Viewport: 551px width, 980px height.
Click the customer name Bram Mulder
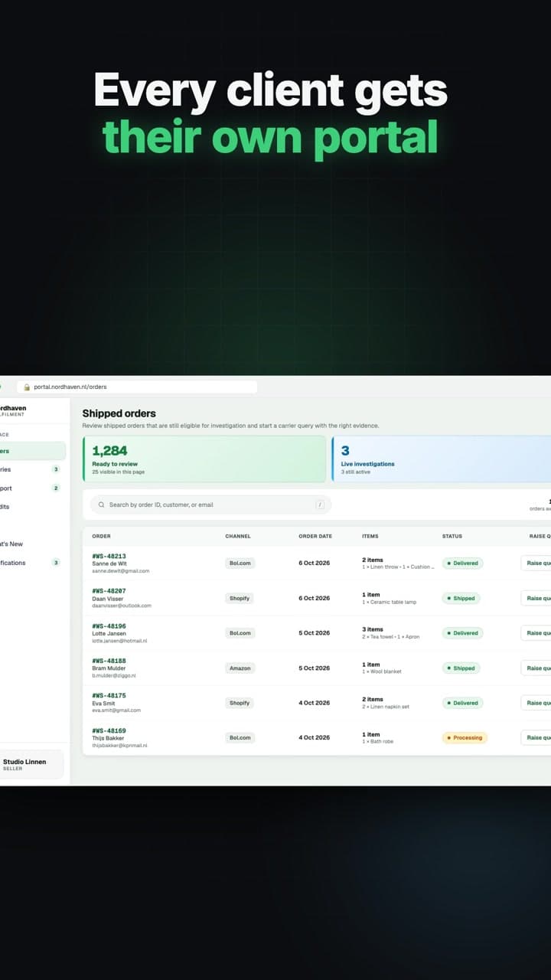(x=109, y=668)
